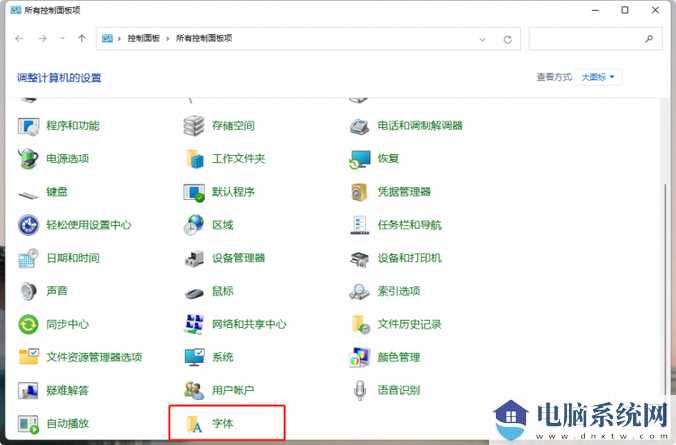This screenshot has height=445, width=676.
Task: Expand the address bar history dropdown
Action: coord(482,39)
